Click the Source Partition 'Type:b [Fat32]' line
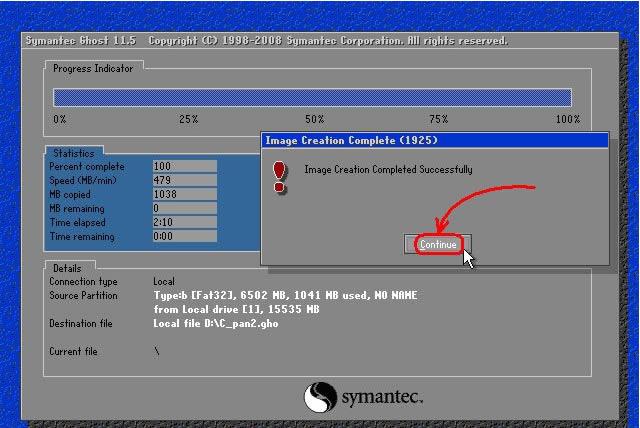Image resolution: width=640 pixels, height=428 pixels. (285, 295)
